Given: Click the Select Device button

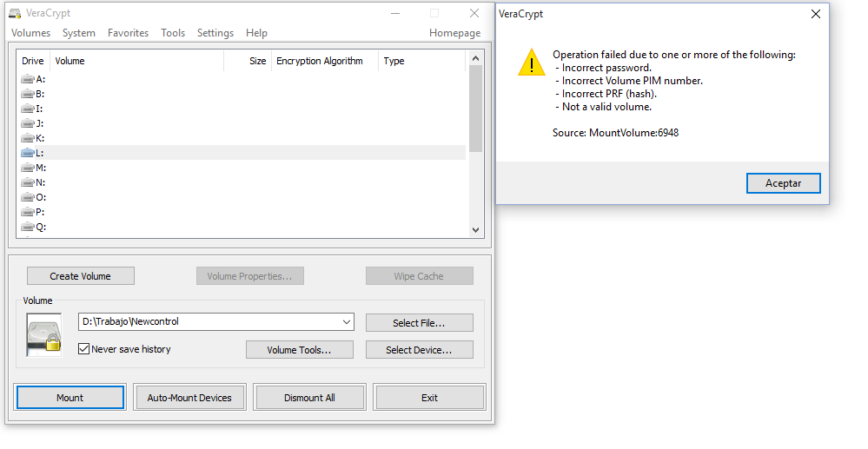Looking at the screenshot, I should point(419,350).
